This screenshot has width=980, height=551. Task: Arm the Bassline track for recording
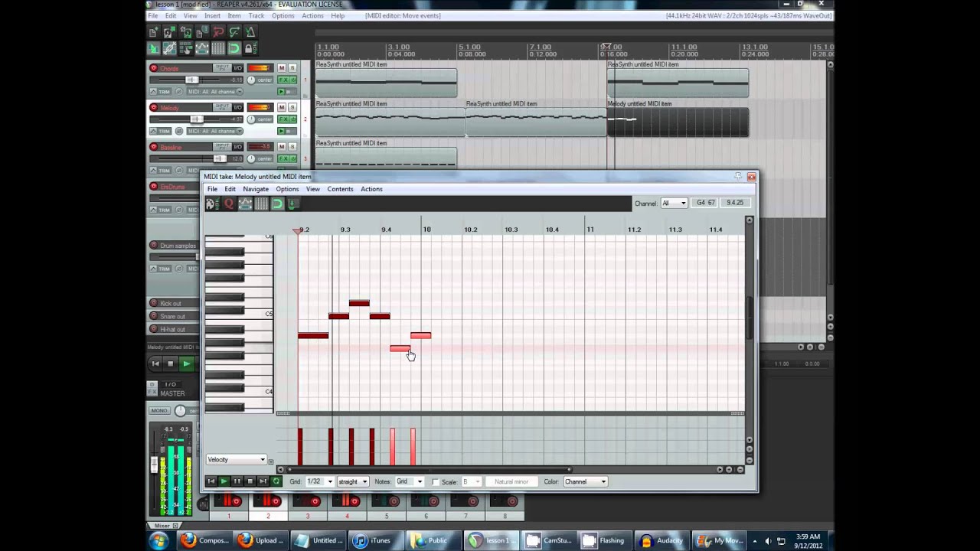[x=153, y=147]
